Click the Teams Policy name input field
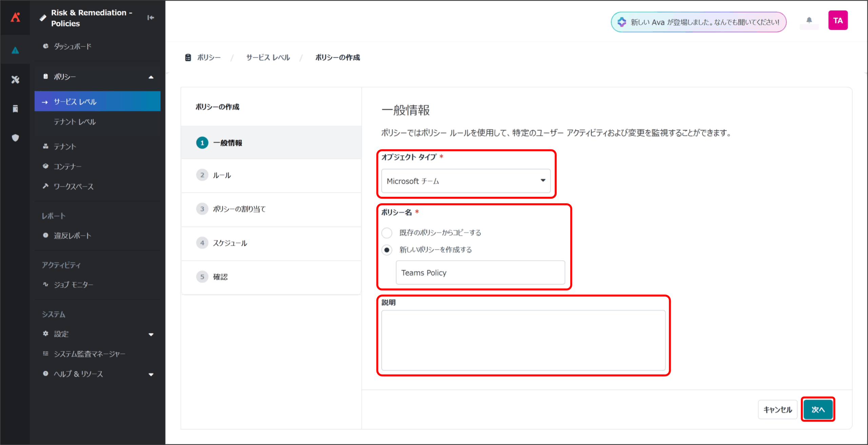This screenshot has height=445, width=868. click(480, 273)
